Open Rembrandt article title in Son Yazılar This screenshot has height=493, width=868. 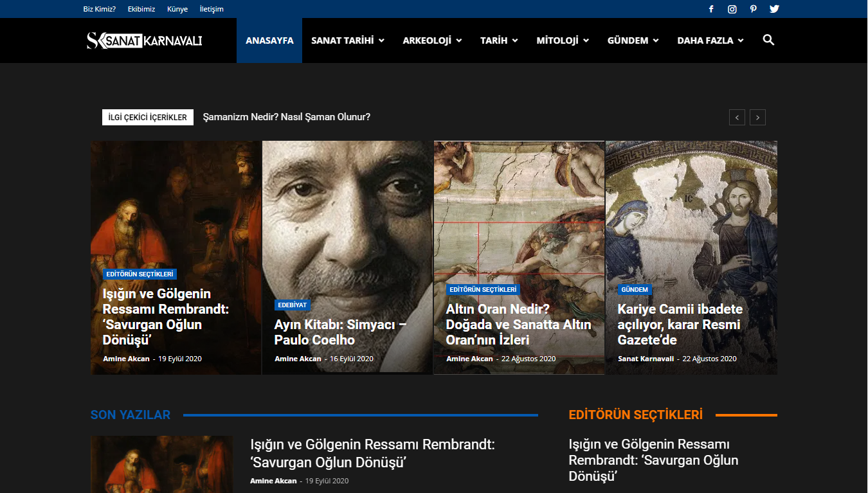click(372, 453)
